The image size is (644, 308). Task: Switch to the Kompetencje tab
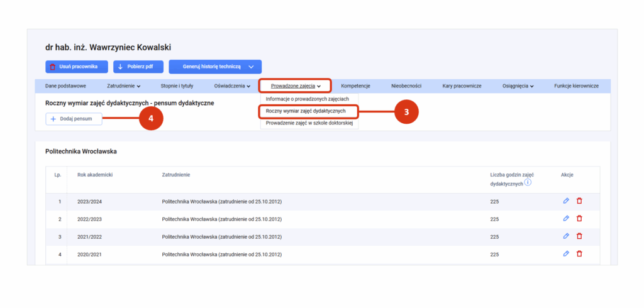(356, 86)
